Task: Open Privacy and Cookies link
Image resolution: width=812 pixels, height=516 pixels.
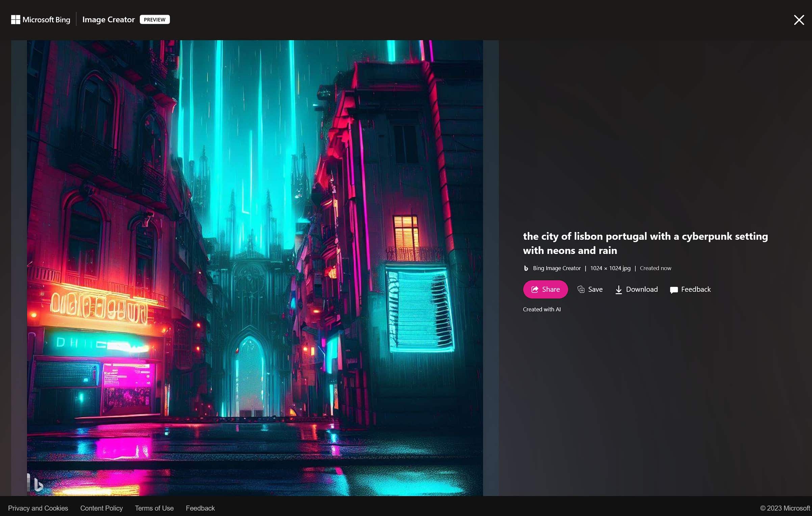Action: (x=38, y=508)
